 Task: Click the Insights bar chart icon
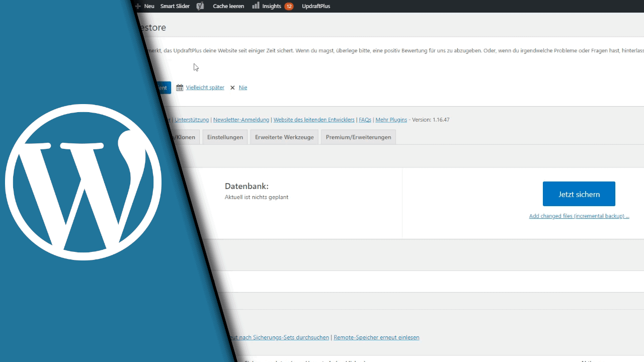pyautogui.click(x=256, y=6)
